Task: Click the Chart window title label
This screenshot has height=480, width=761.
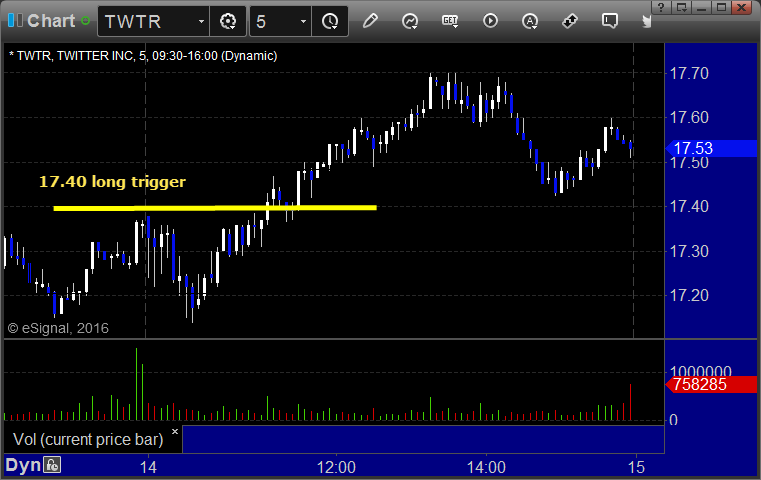Action: point(51,21)
